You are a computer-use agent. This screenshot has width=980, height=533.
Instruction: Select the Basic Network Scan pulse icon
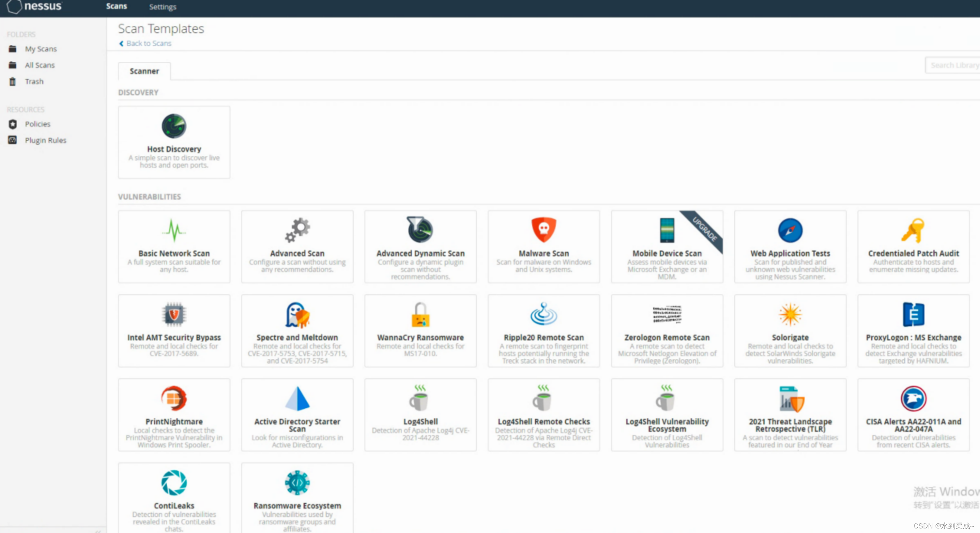tap(174, 230)
